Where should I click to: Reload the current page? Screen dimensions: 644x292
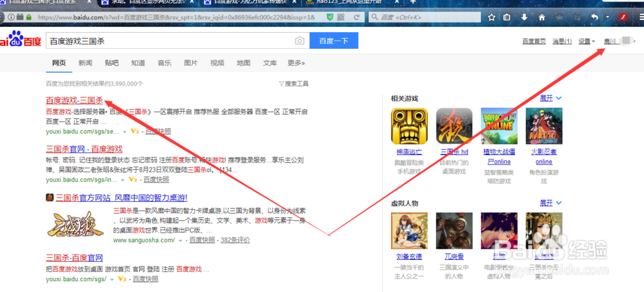coord(357,17)
